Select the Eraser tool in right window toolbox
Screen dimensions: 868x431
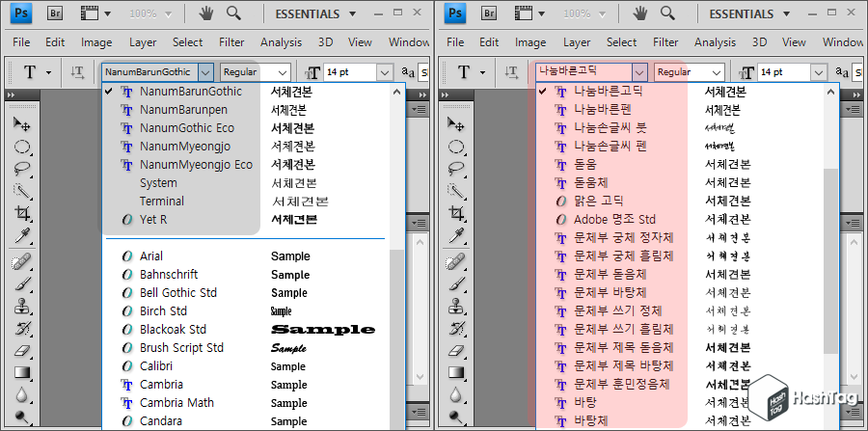[x=455, y=350]
